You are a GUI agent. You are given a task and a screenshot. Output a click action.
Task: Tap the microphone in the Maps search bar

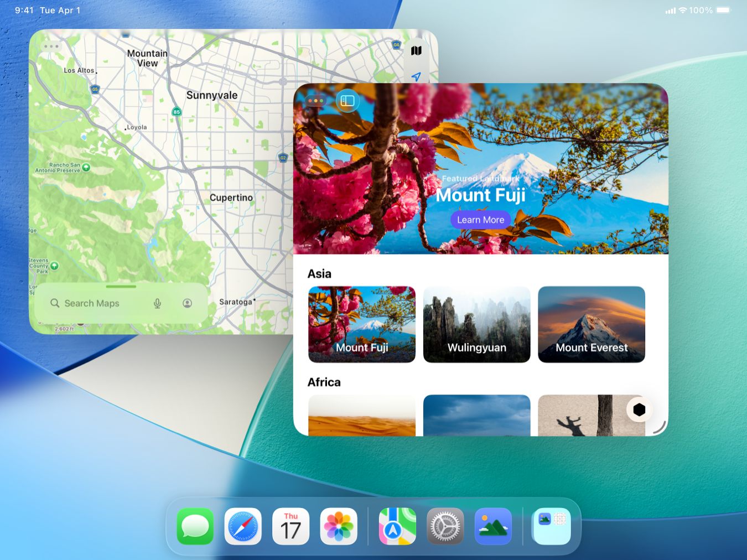pos(157,303)
